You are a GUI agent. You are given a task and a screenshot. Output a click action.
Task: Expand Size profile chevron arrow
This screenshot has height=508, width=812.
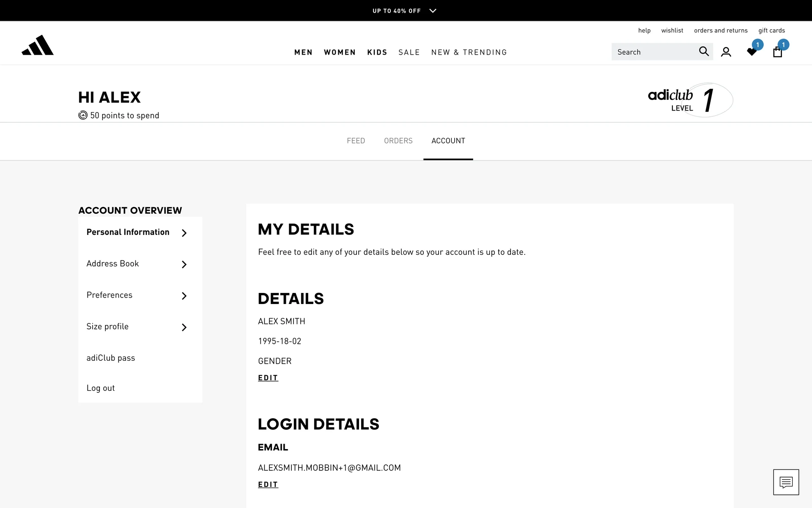(184, 327)
